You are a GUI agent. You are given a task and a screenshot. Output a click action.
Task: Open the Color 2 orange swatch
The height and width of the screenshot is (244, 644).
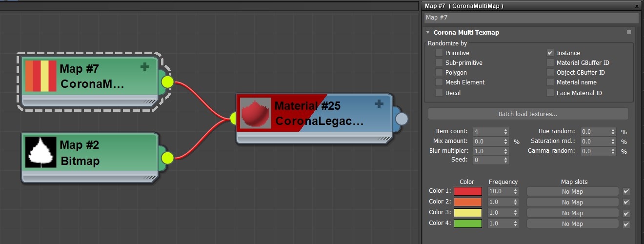468,202
